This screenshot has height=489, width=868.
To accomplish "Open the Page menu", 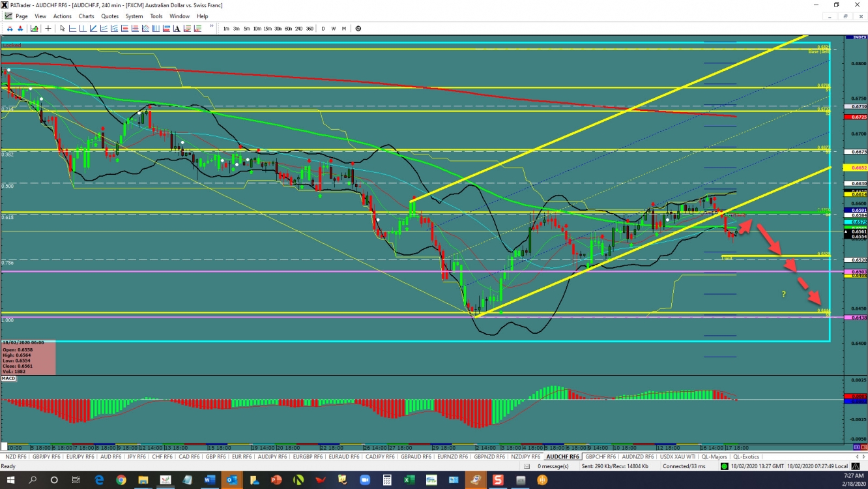I will (22, 16).
